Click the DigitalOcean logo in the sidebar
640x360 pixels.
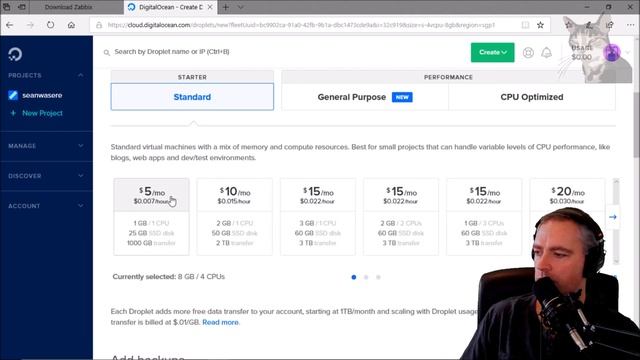tap(15, 54)
